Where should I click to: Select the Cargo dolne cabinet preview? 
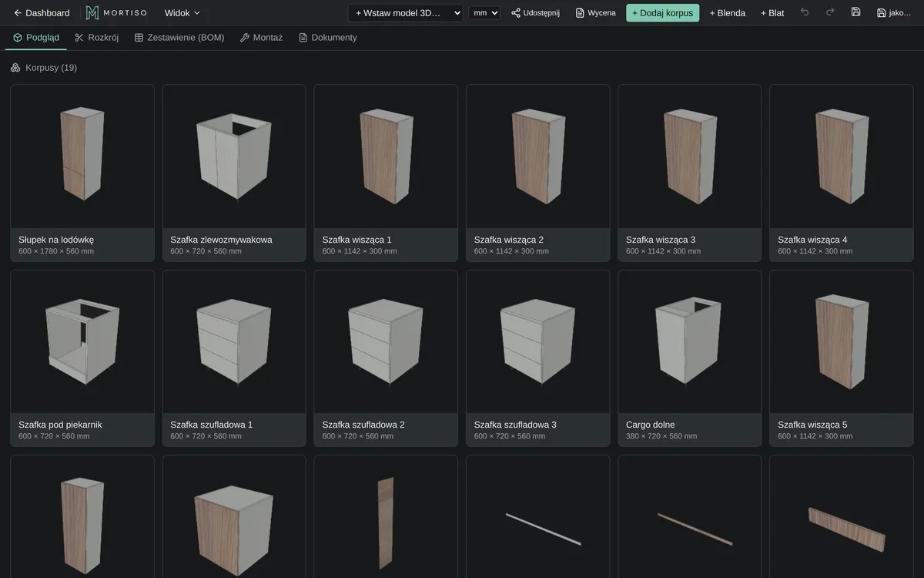point(690,341)
